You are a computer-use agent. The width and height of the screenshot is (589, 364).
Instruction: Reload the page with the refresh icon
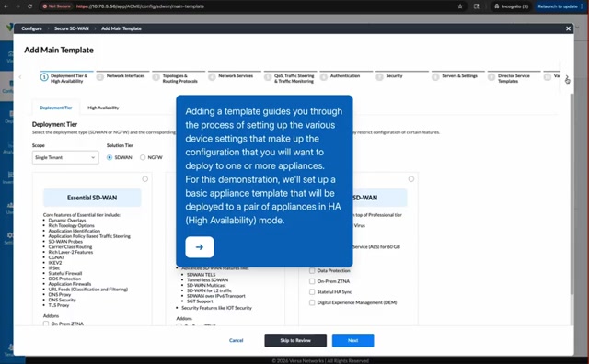pos(29,6)
